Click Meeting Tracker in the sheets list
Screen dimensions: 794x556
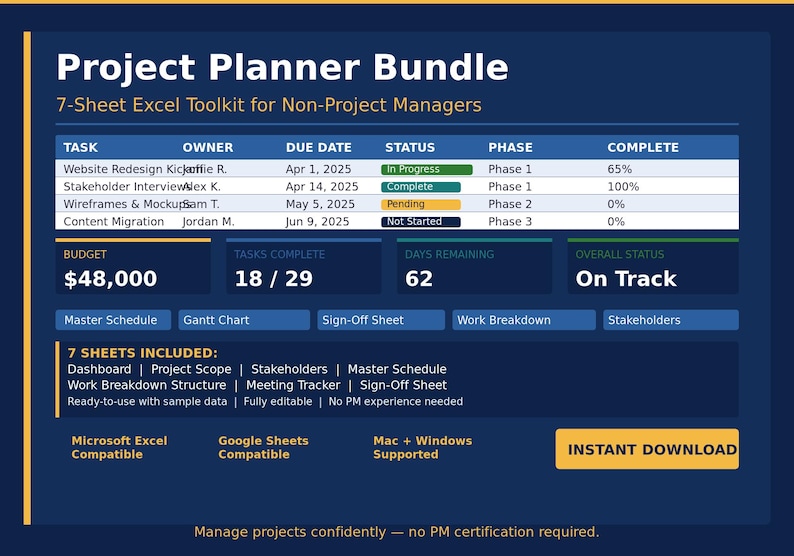[x=293, y=385]
